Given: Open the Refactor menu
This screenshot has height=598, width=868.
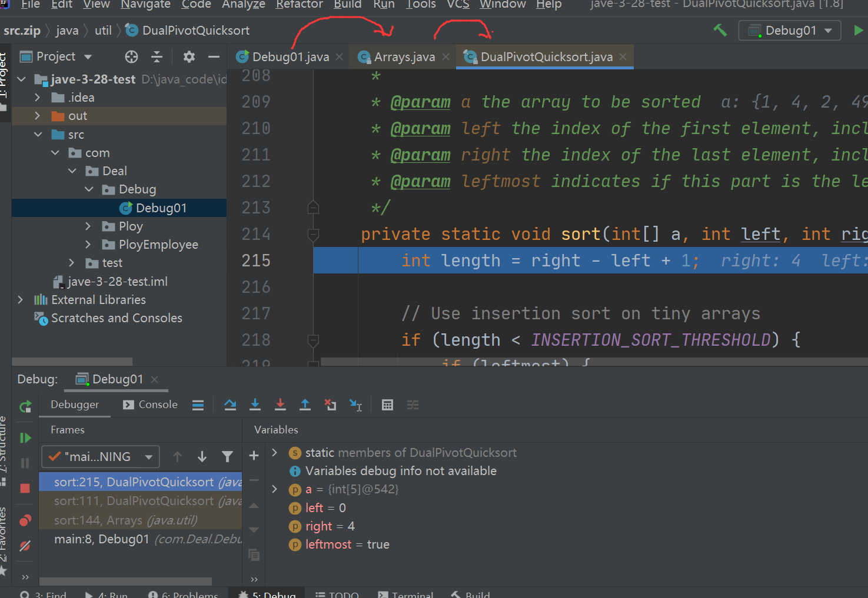Looking at the screenshot, I should [x=299, y=5].
